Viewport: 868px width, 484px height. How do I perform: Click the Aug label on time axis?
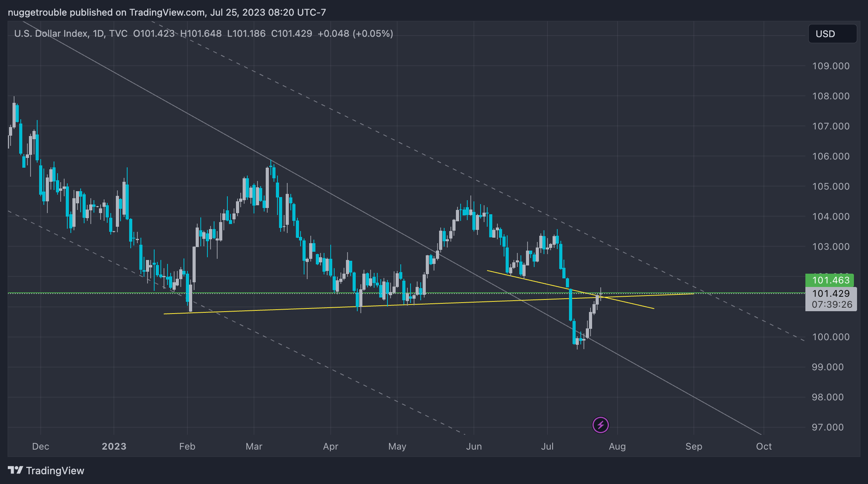617,446
